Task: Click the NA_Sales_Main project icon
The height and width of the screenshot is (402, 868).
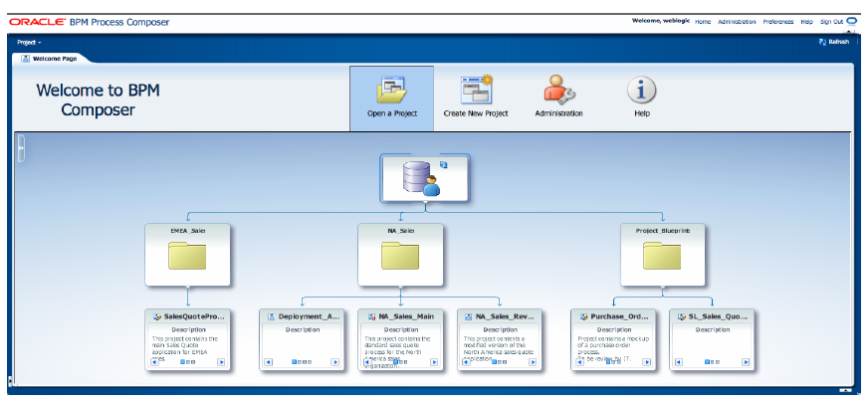Action: pos(371,316)
